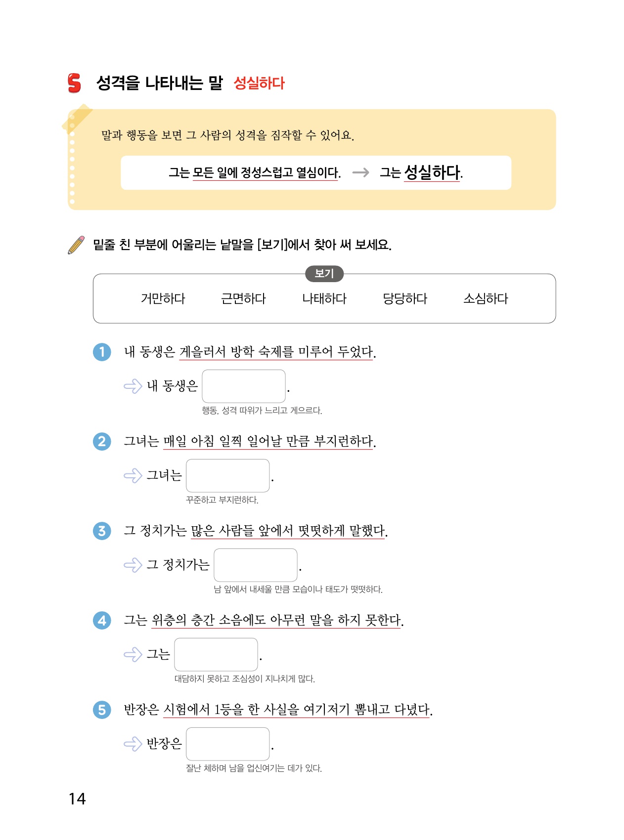
Task: Click the blue number 3 circle
Action: point(102,531)
